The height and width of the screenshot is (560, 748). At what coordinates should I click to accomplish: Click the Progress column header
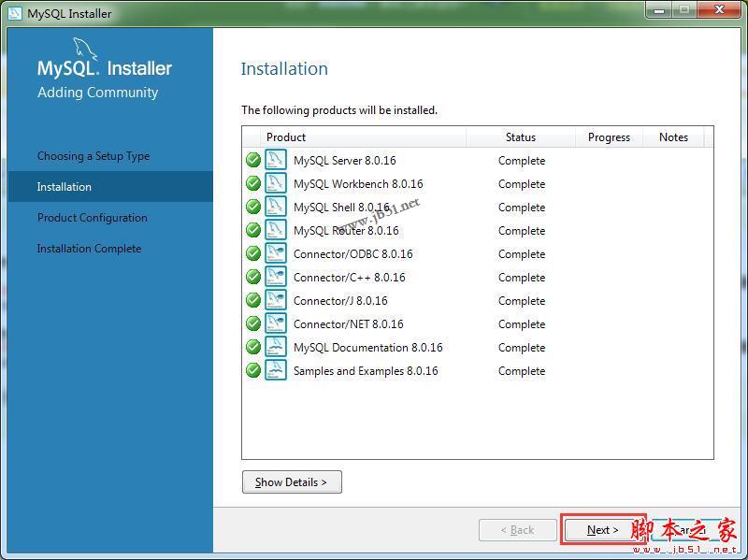[608, 137]
